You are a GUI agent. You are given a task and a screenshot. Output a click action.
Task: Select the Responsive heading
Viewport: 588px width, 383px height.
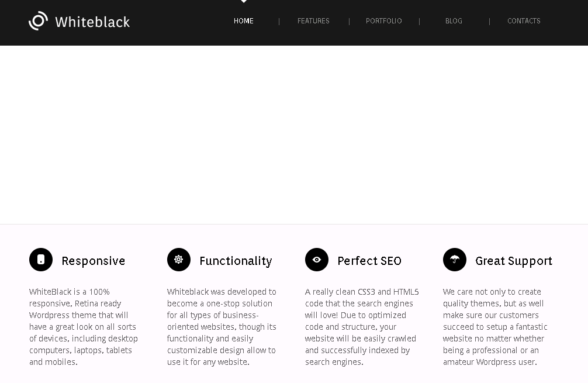[94, 261]
